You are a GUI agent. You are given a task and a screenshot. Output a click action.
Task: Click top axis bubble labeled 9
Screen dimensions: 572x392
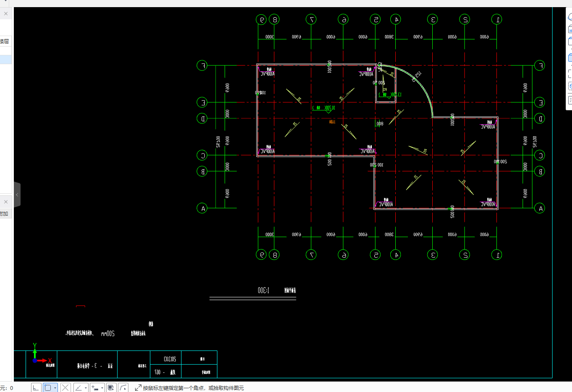coord(261,19)
